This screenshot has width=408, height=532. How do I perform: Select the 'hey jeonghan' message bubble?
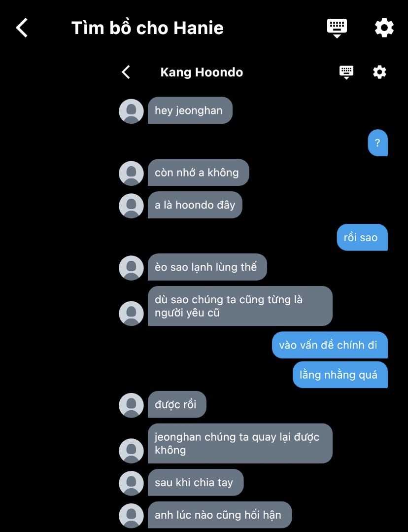(x=190, y=110)
